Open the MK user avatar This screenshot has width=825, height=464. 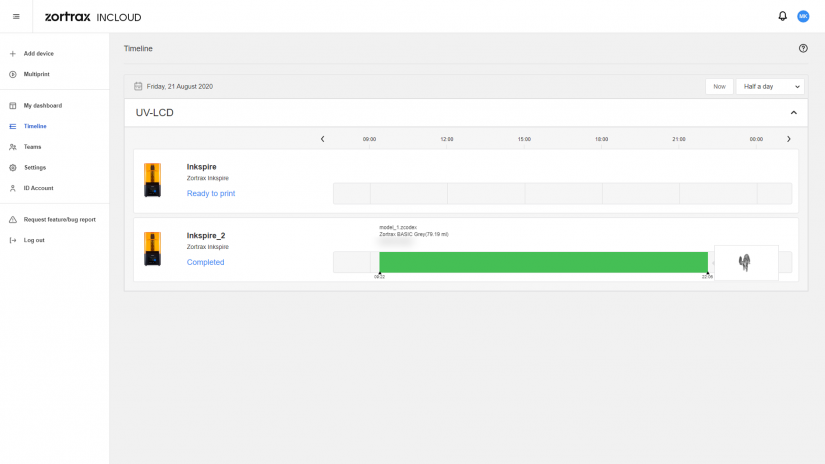(x=803, y=16)
